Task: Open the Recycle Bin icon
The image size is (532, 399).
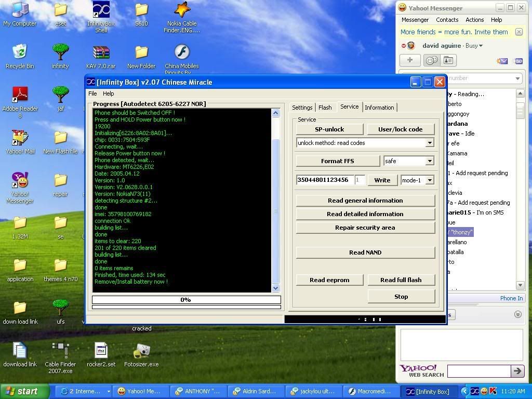Action: [x=20, y=56]
